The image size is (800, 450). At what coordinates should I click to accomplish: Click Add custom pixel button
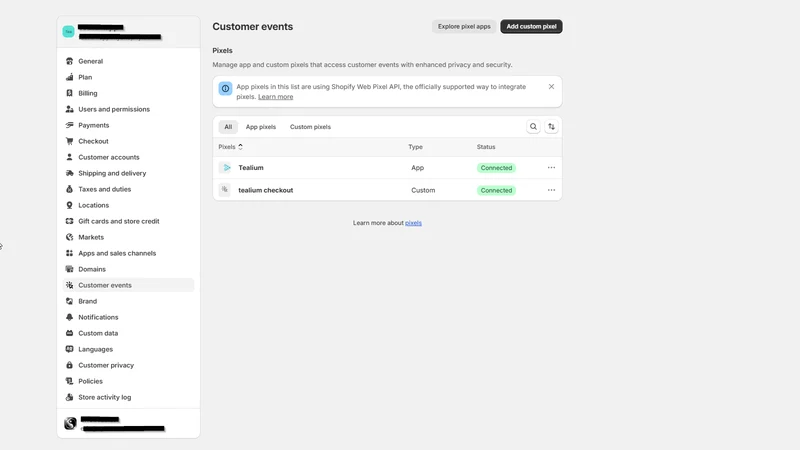531,27
